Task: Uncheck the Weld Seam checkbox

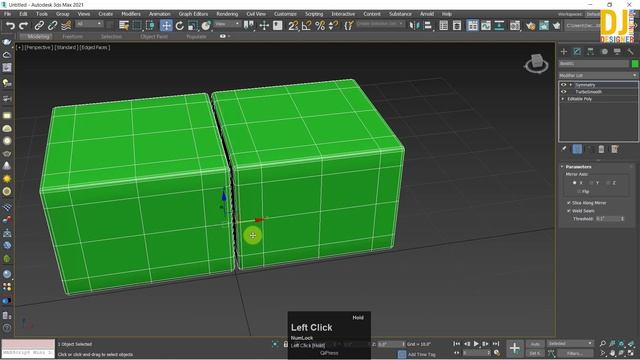Action: coord(569,211)
